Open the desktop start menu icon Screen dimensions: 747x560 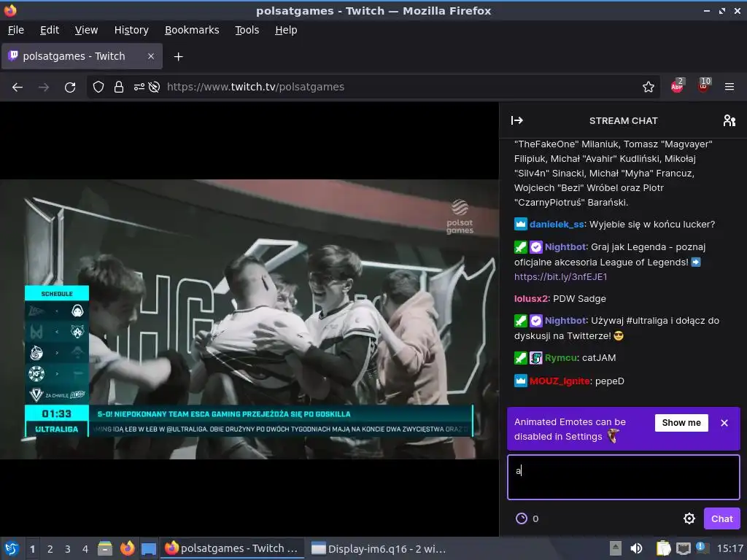pos(12,548)
